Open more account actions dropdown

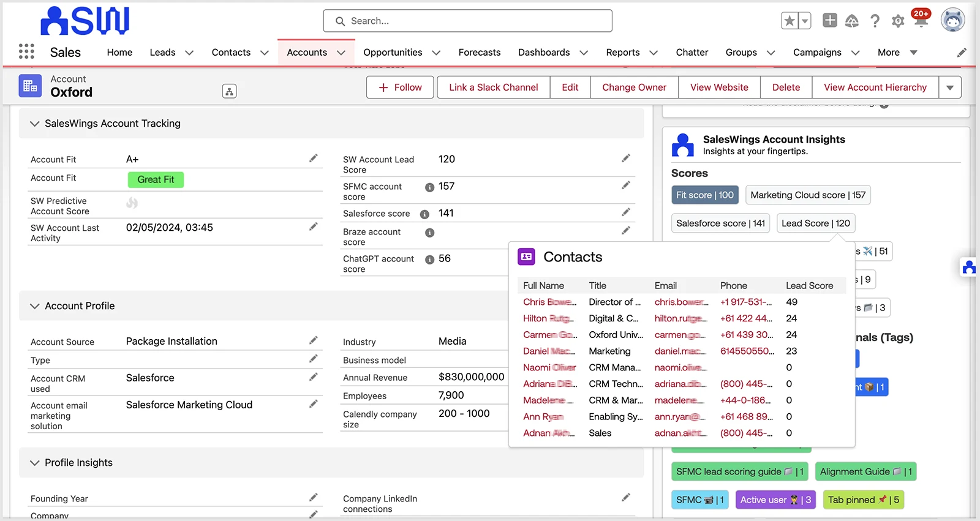pyautogui.click(x=950, y=88)
